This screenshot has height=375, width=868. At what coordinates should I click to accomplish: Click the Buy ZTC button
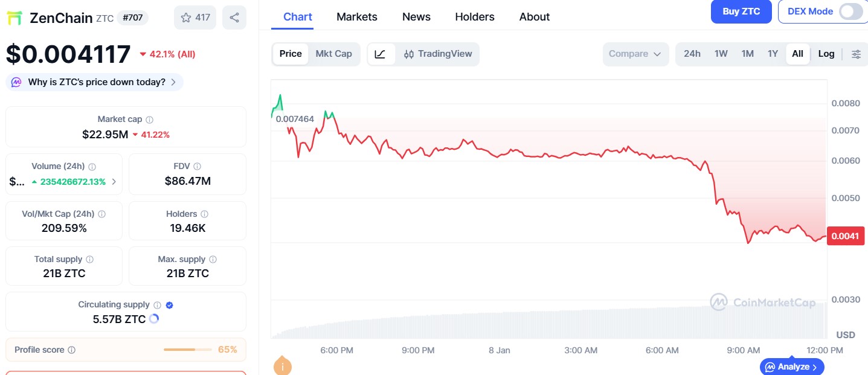741,11
